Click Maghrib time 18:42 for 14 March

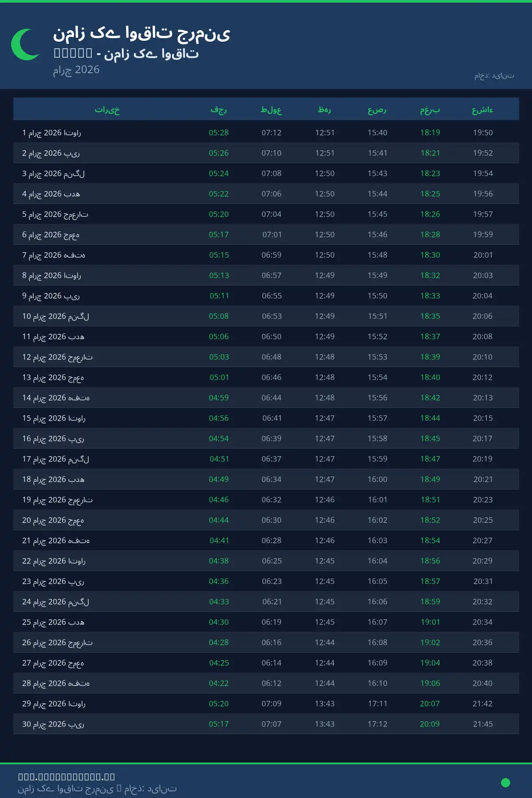point(430,398)
